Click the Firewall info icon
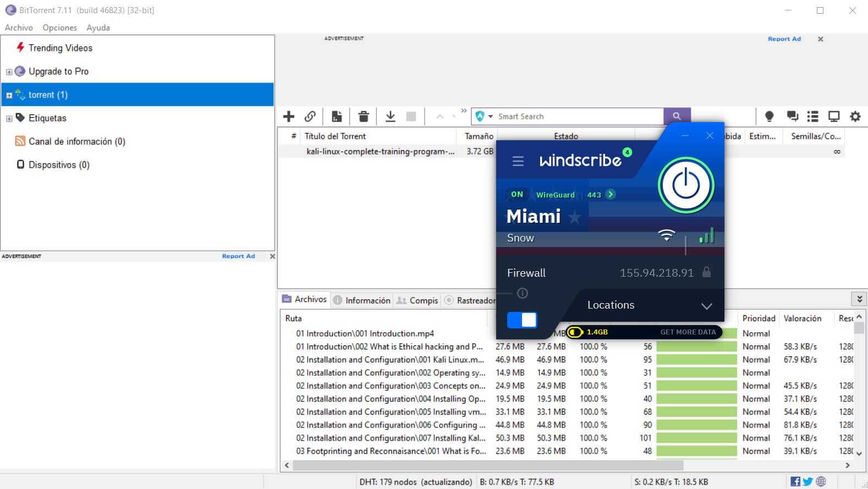 (x=523, y=293)
